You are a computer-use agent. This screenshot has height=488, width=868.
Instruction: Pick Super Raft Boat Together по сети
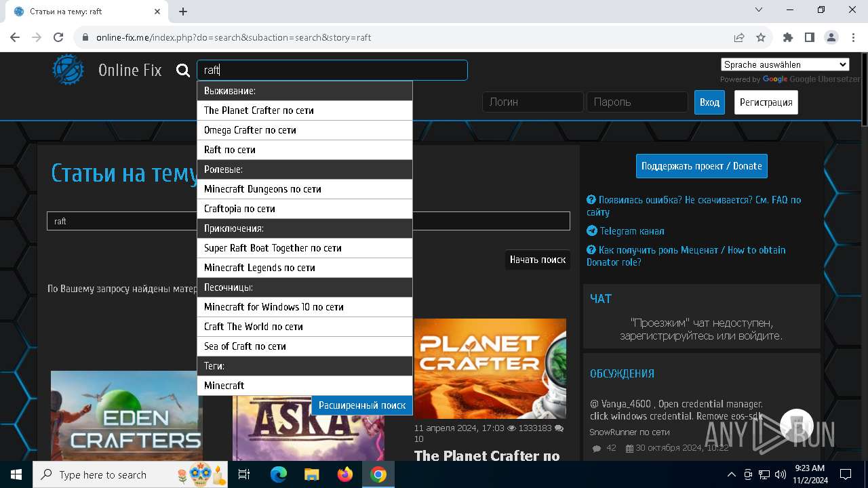point(304,247)
